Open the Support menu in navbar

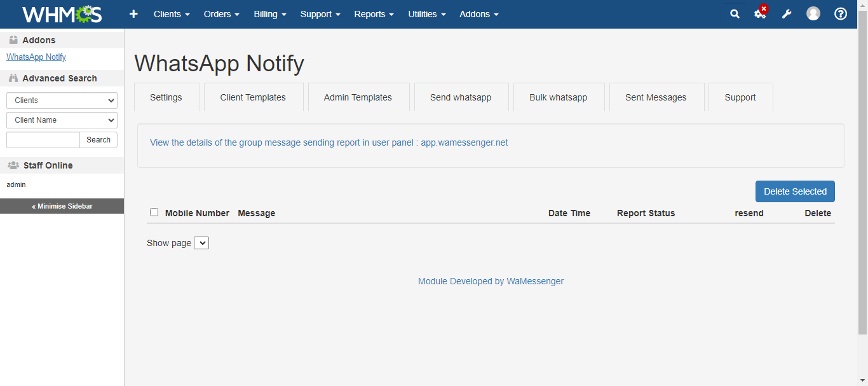pyautogui.click(x=321, y=14)
